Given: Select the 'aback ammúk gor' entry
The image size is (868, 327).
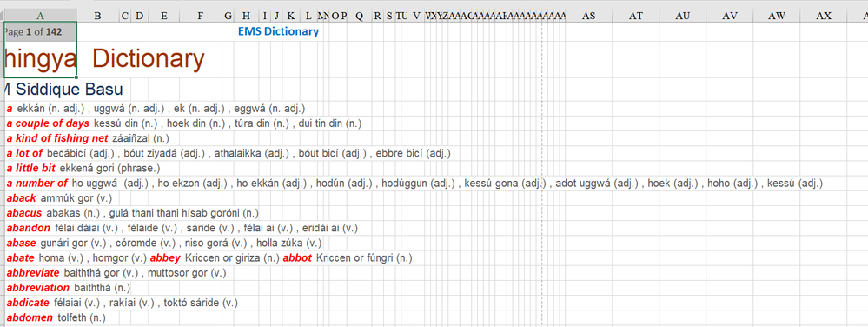Looking at the screenshot, I should (58, 198).
